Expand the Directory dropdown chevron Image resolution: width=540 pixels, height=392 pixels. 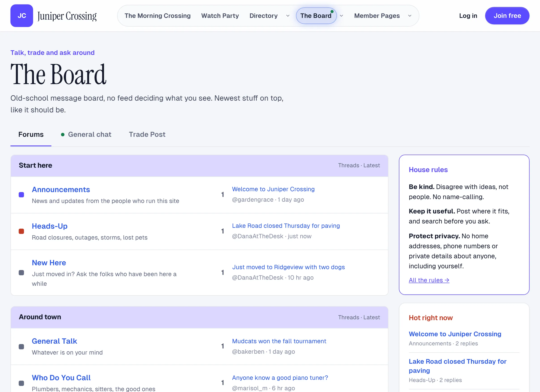pyautogui.click(x=288, y=16)
